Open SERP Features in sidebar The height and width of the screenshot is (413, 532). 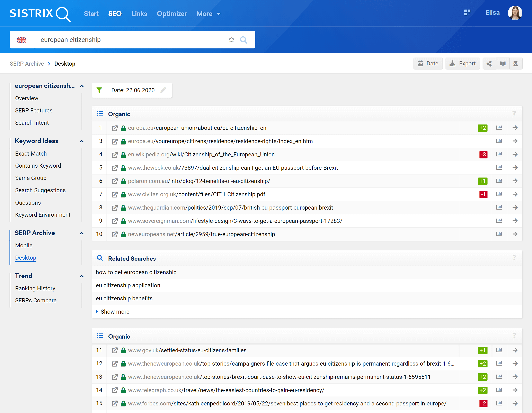(34, 110)
